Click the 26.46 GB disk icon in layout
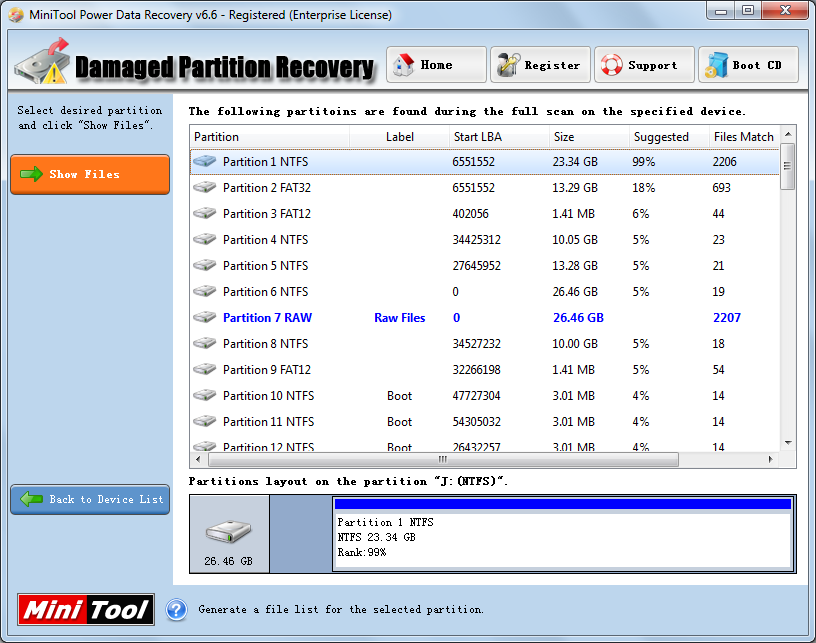 coord(228,532)
